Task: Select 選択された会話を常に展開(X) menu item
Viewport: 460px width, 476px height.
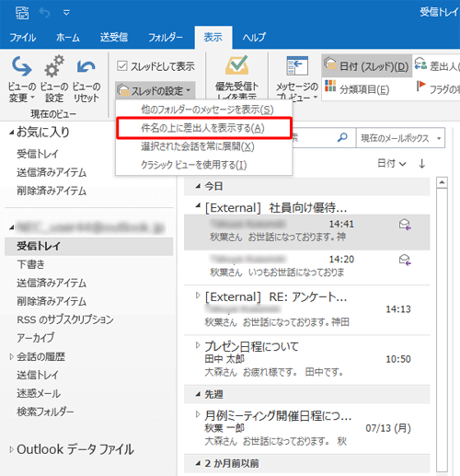Action: (204, 146)
